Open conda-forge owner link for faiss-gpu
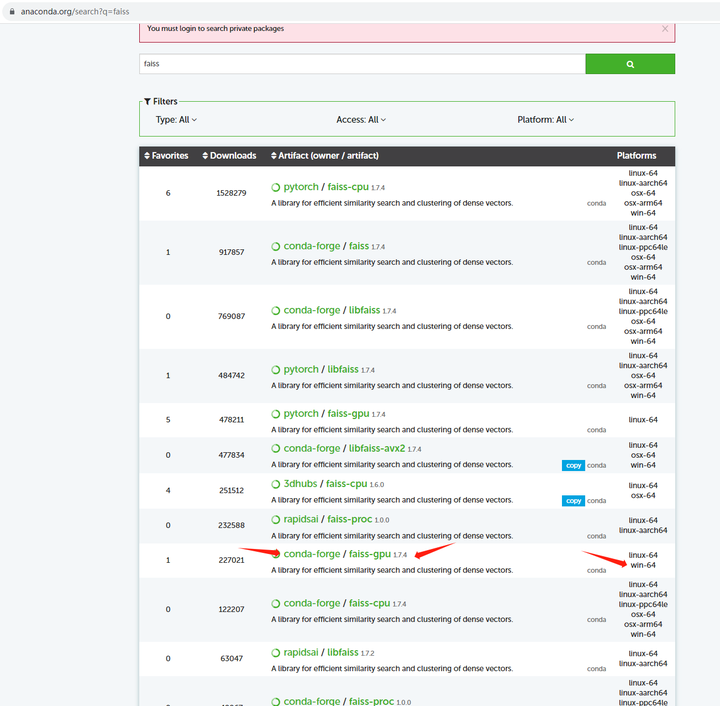Viewport: 720px width, 706px height. tap(312, 554)
